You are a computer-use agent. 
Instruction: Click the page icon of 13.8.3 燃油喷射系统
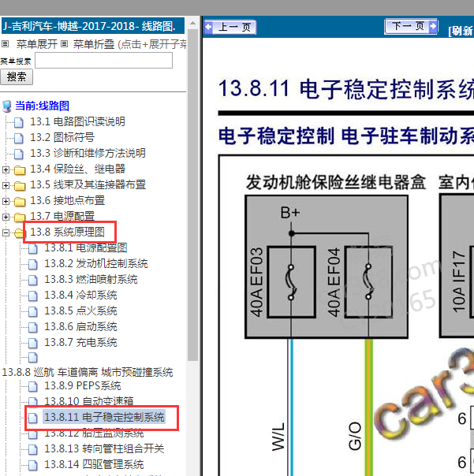pyautogui.click(x=33, y=281)
